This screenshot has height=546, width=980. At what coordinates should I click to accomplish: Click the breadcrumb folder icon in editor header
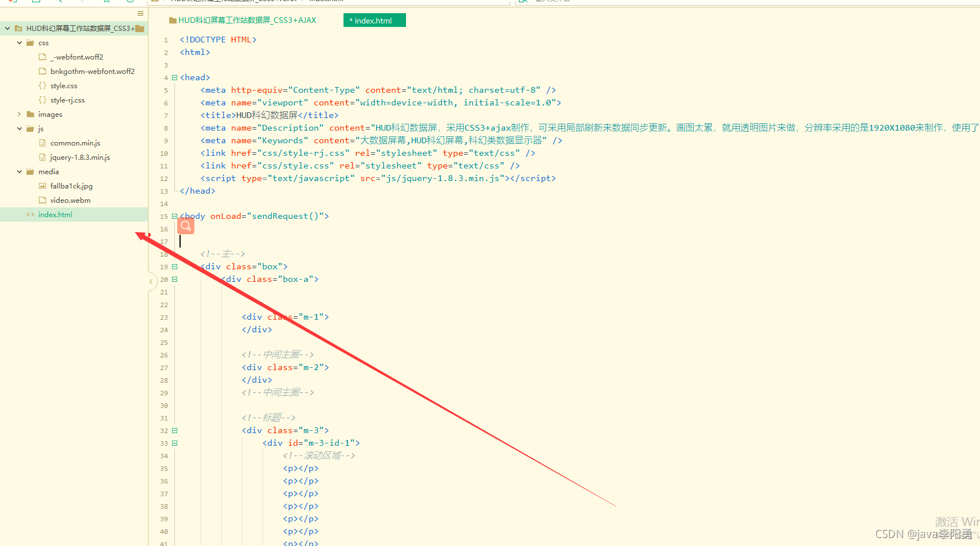pos(173,20)
